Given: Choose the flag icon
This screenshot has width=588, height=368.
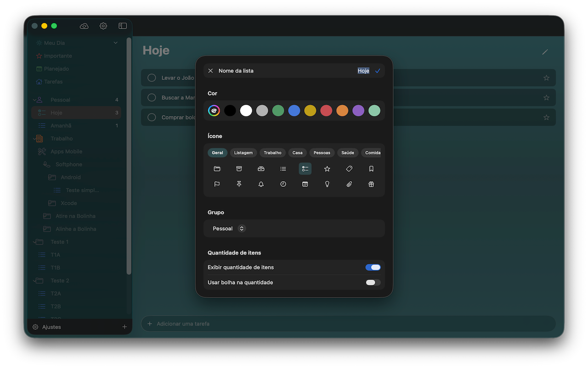Looking at the screenshot, I should [217, 184].
